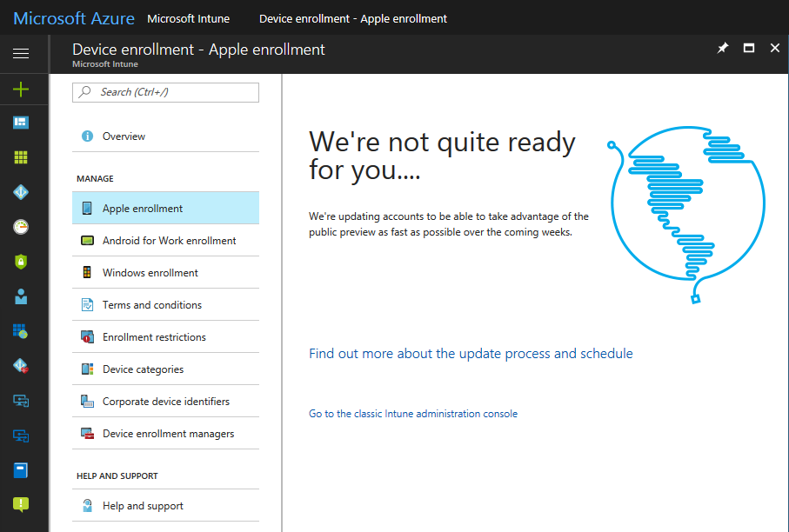
Task: Open the blue grid with globe icon
Action: pos(21,331)
